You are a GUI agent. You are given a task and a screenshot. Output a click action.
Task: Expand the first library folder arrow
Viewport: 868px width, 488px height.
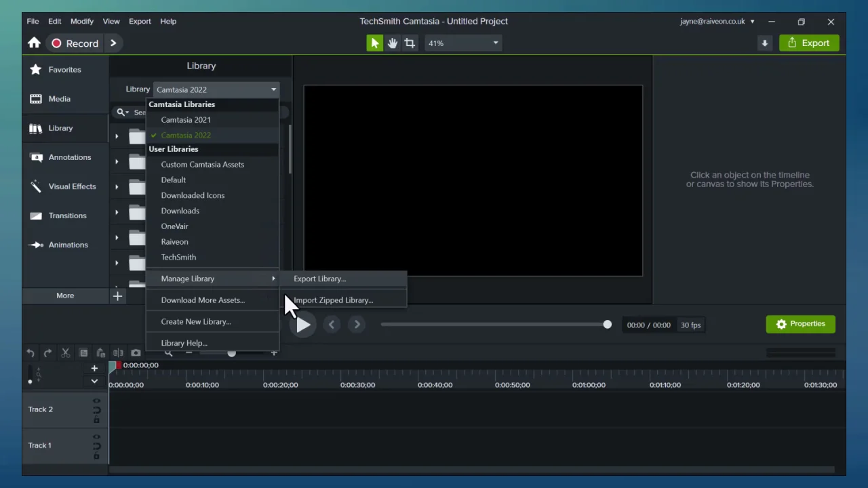117,136
